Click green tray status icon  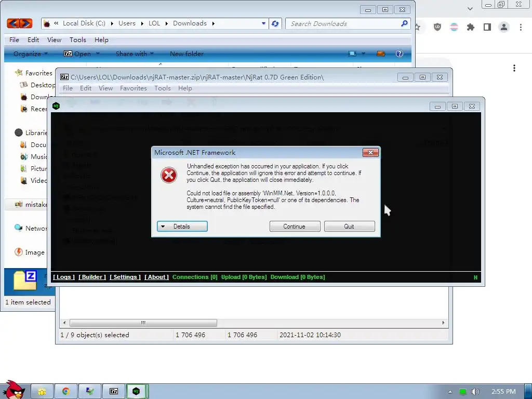click(463, 392)
